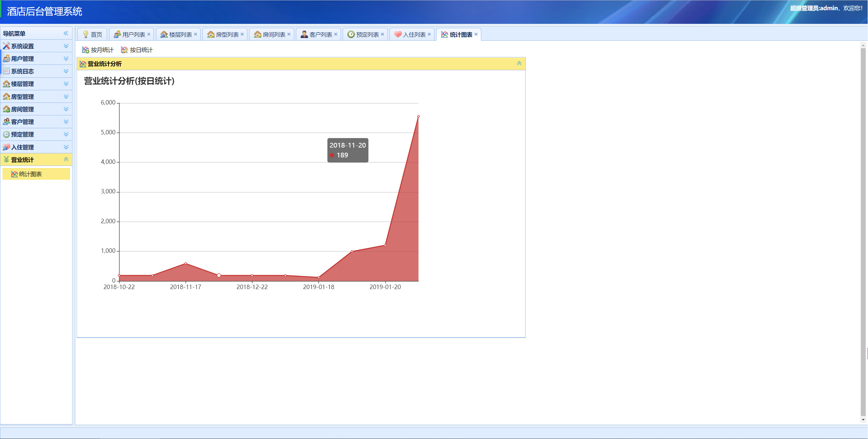868x439 pixels.
Task: Click the 2018-10-22 axis label
Action: (119, 287)
